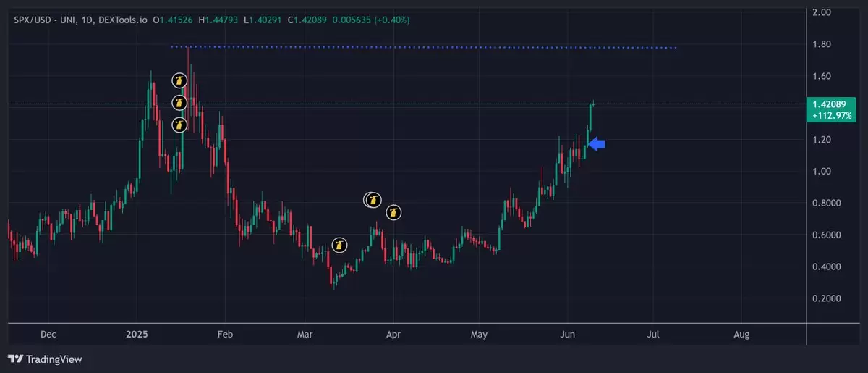This screenshot has width=868, height=373.
Task: Click the blue dotted resistance line near 1.80
Action: [424, 47]
